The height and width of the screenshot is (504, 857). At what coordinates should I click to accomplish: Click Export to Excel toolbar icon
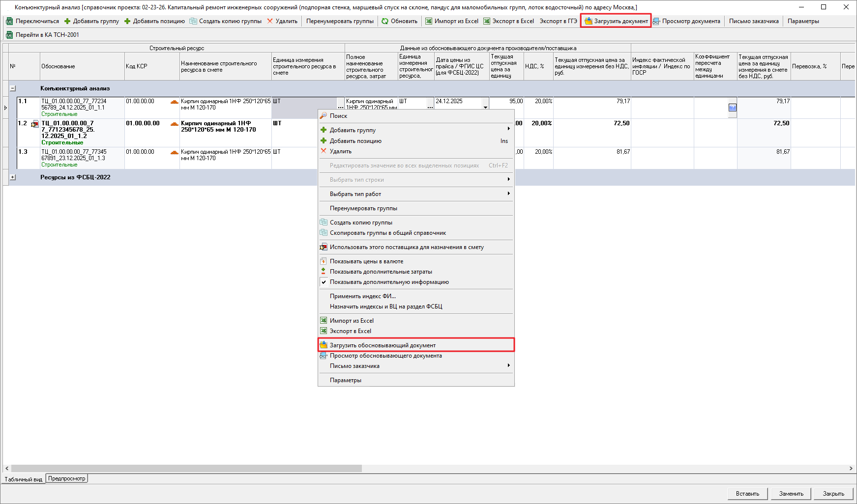pyautogui.click(x=487, y=21)
